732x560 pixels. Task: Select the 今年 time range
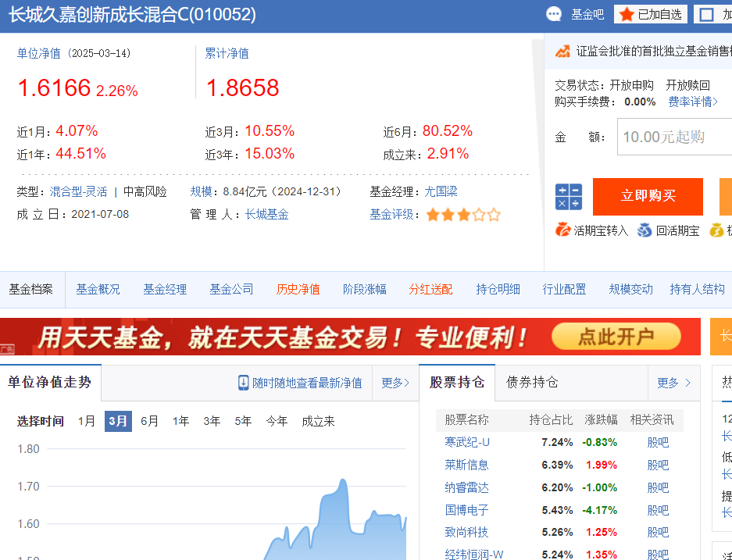pyautogui.click(x=277, y=422)
